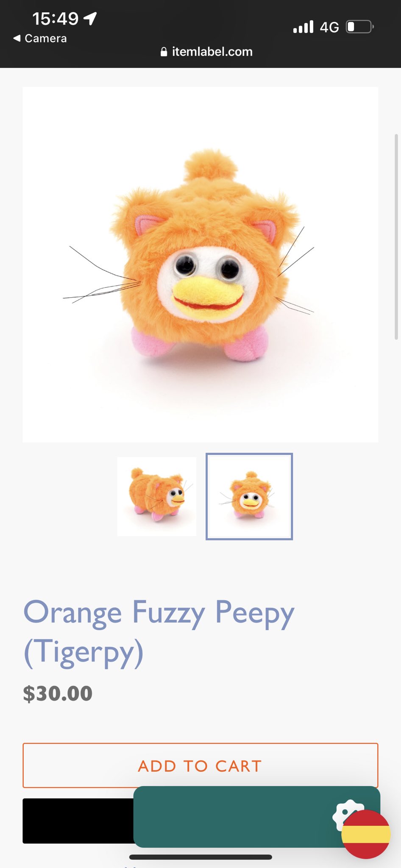Click the page scrollbar on right edge
This screenshot has height=868, width=401.
396,236
